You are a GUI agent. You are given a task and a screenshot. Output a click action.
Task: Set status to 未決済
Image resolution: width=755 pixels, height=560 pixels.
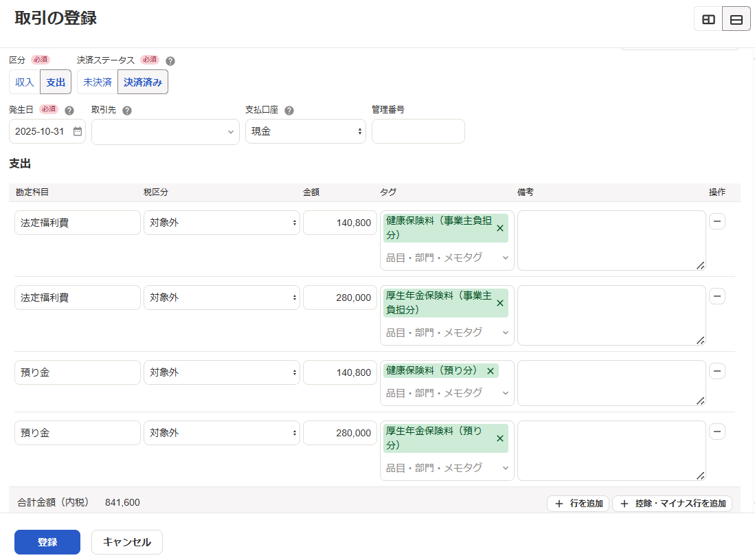pos(98,82)
